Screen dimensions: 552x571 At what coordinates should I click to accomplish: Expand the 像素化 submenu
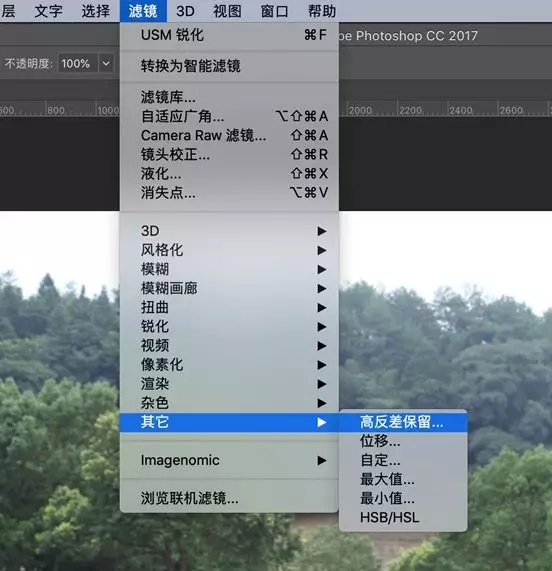229,365
